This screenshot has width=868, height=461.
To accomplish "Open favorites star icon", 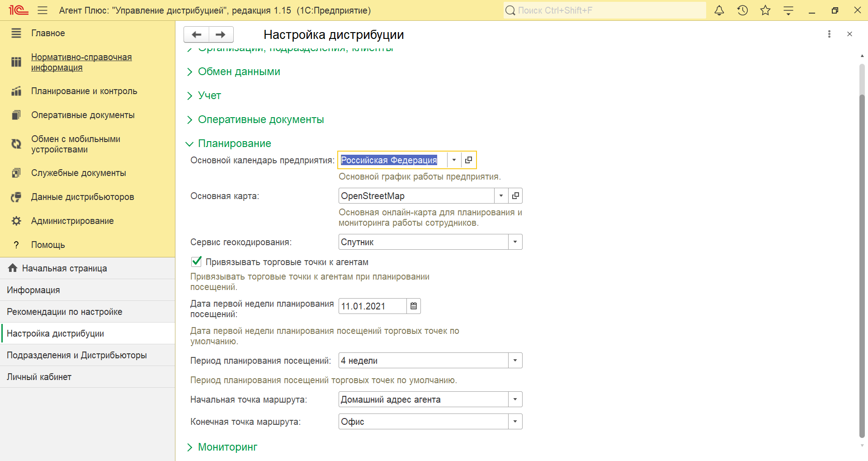I will [x=765, y=10].
